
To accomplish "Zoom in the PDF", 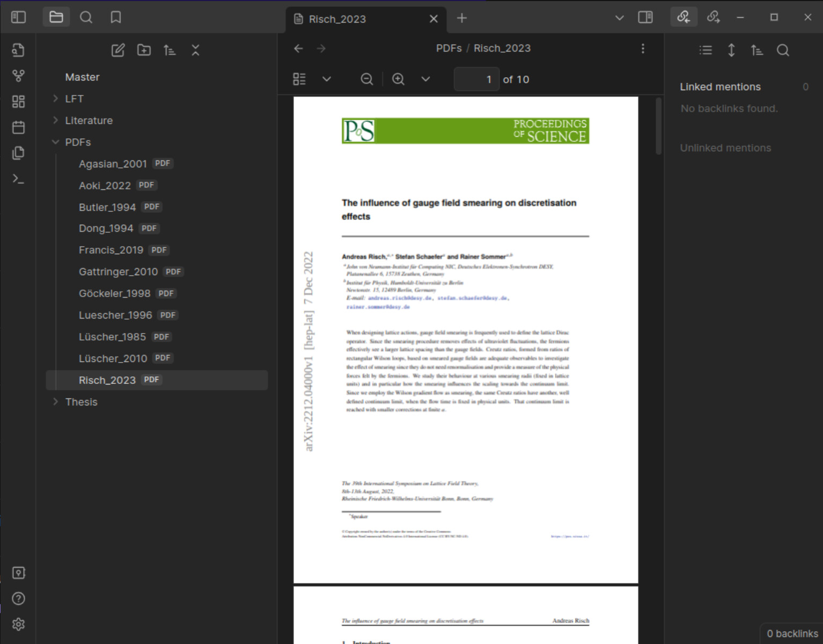I will point(398,79).
